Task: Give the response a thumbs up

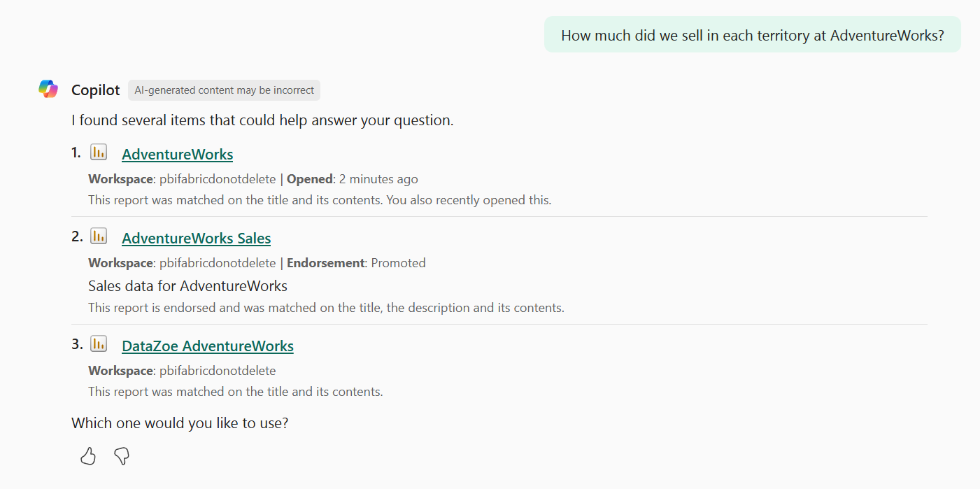Action: point(88,457)
